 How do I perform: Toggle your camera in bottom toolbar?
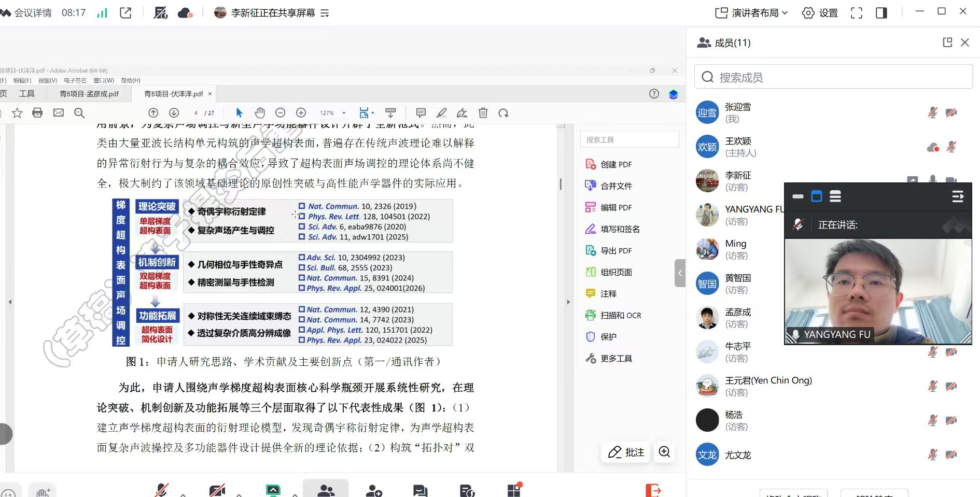217,490
